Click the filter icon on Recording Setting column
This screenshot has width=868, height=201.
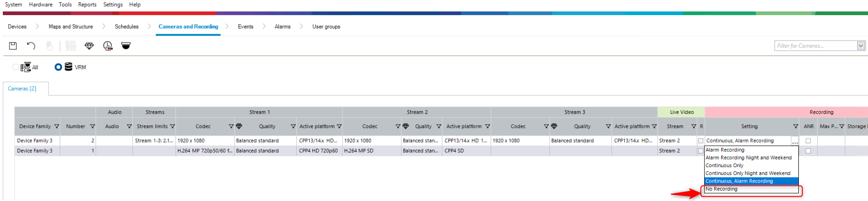pyautogui.click(x=795, y=126)
